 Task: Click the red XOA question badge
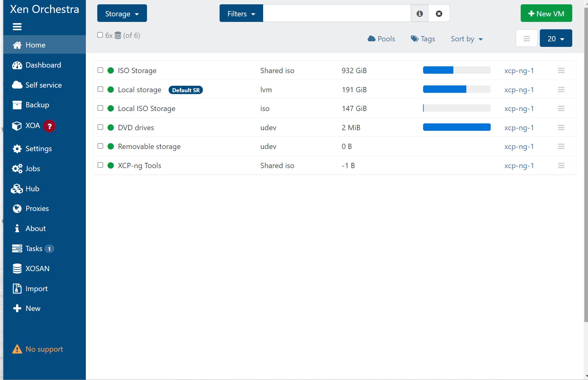tap(49, 126)
